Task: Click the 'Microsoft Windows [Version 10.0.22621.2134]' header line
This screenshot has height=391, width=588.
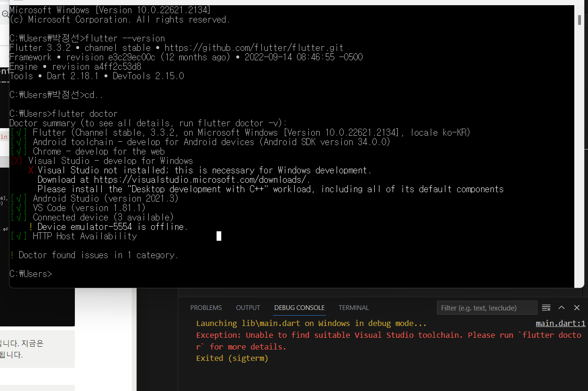Action: pos(110,10)
